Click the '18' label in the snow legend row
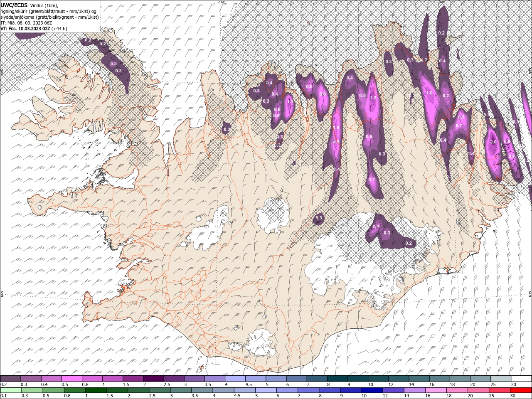Image resolution: width=532 pixels, height=399 pixels. 452,384
